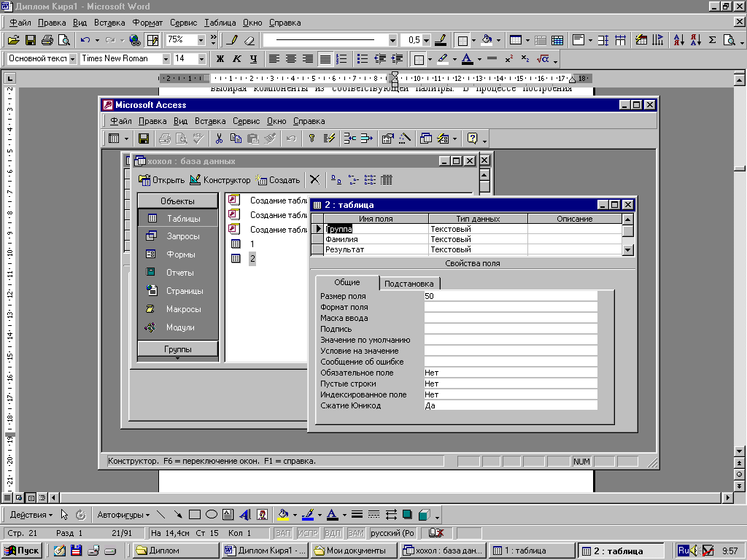Image resolution: width=747 pixels, height=560 pixels.
Task: Toggle bold Ж formatting in Word
Action: pyautogui.click(x=220, y=59)
